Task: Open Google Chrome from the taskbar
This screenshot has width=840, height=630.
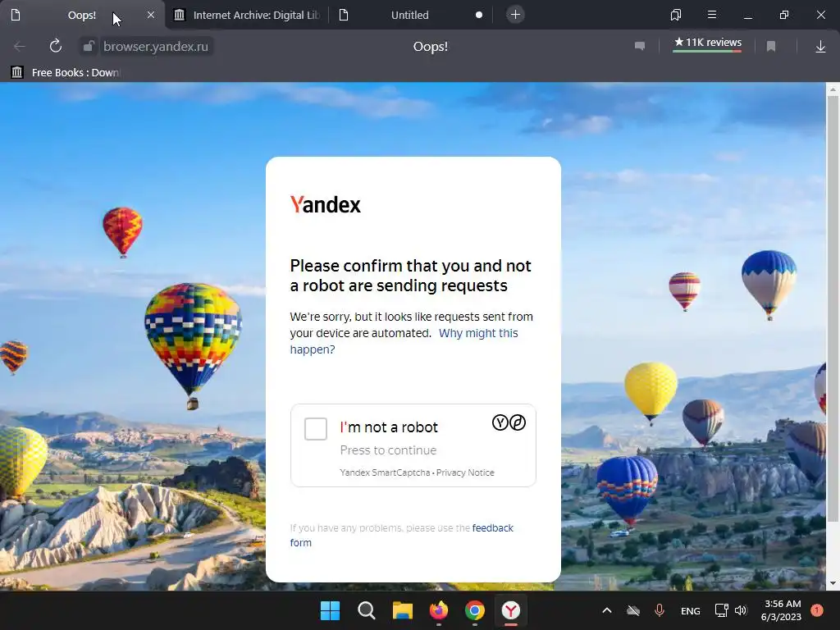Action: point(475,610)
